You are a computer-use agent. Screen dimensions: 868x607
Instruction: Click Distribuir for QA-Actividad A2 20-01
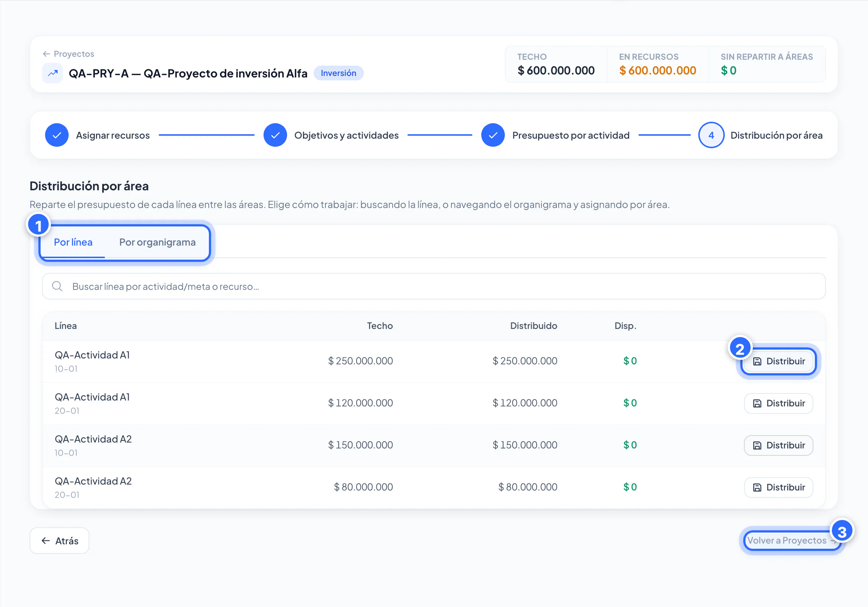point(778,487)
